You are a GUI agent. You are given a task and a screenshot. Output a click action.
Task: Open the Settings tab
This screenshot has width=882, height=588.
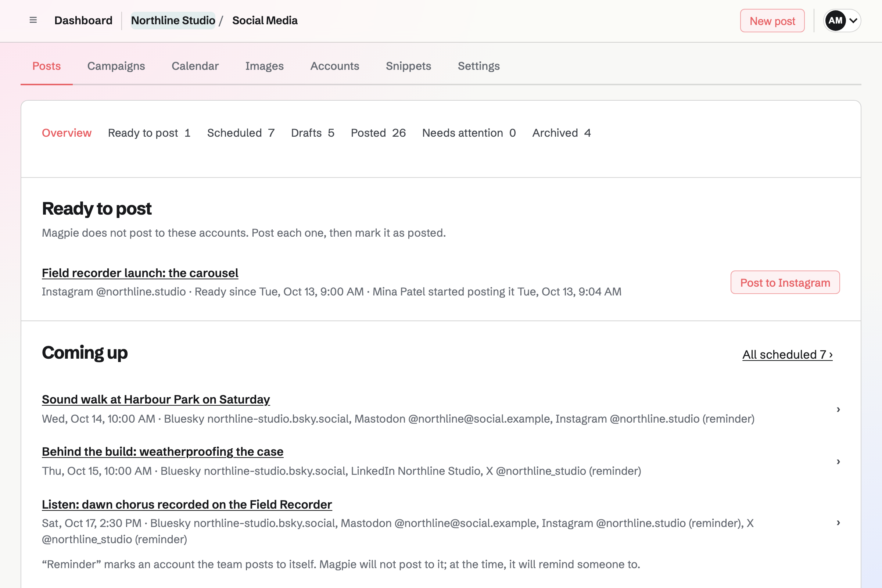point(478,66)
